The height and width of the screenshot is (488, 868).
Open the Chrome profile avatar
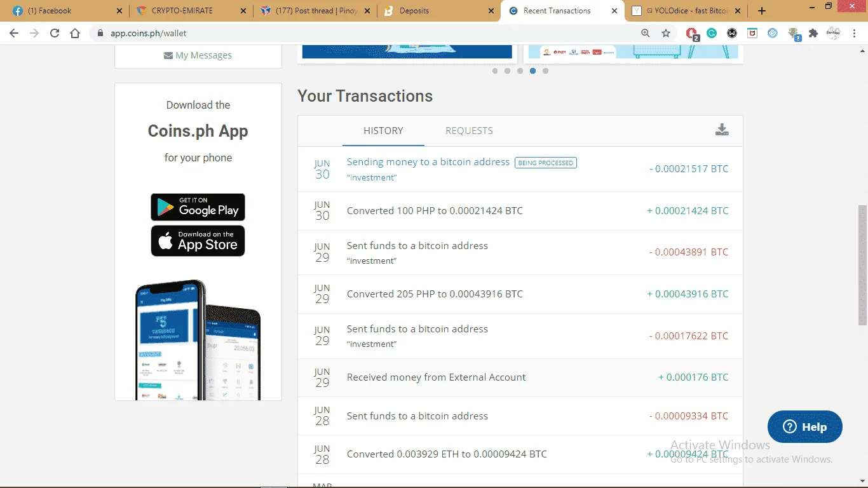tap(834, 34)
